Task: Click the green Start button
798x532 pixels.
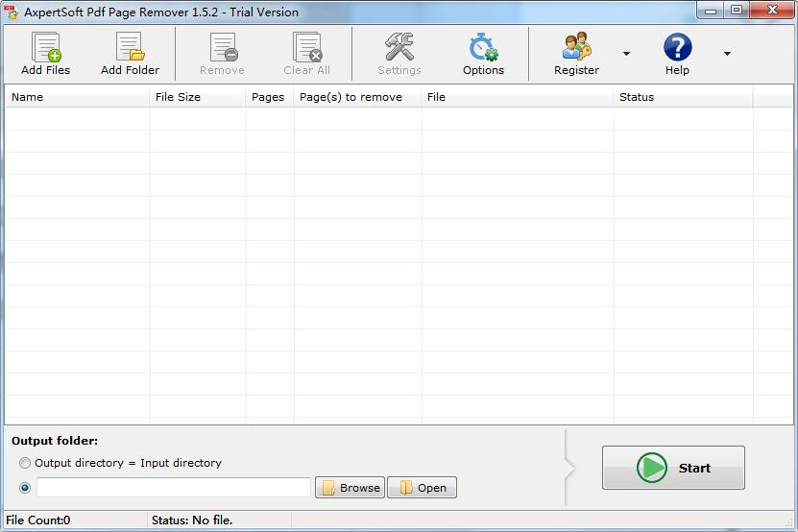Action: [673, 468]
